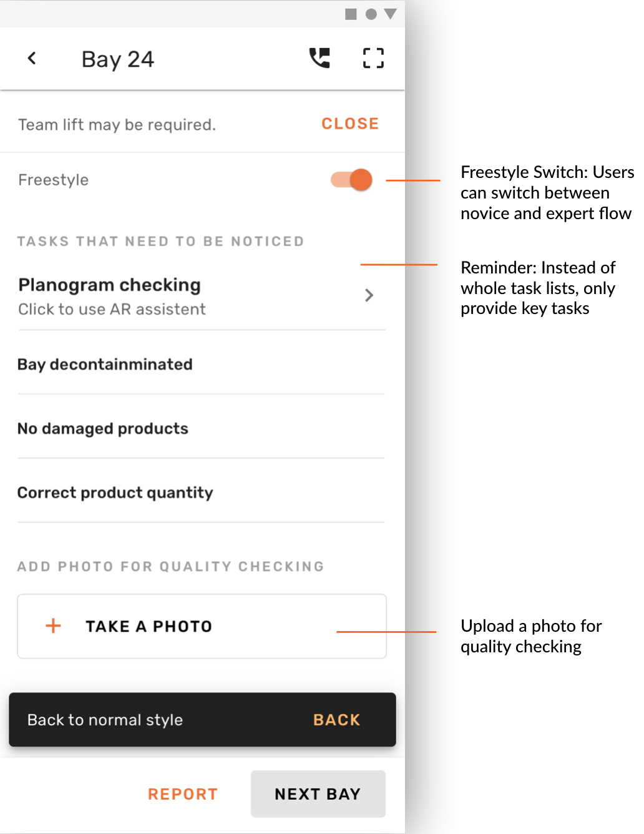This screenshot has width=644, height=834.
Task: Dismiss team lift notice with CLOSE
Action: point(350,124)
